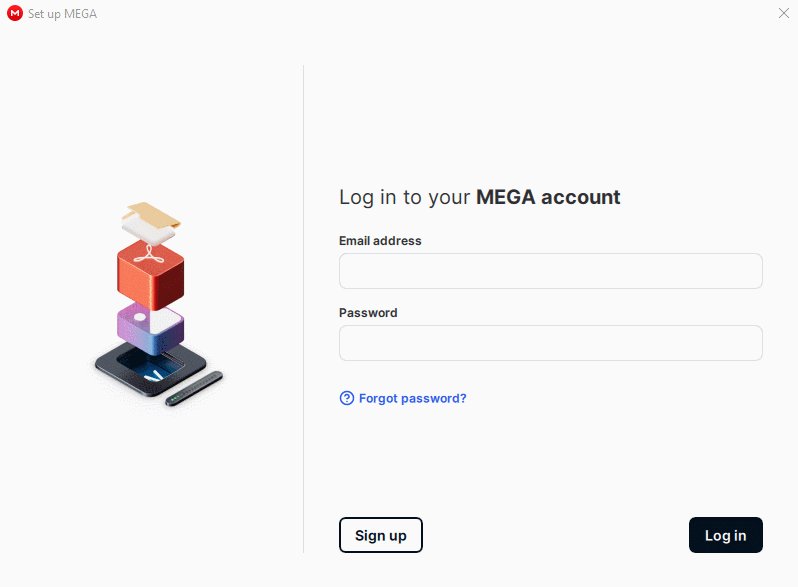Click the white Acrobat symbol on red cube

tap(149, 255)
